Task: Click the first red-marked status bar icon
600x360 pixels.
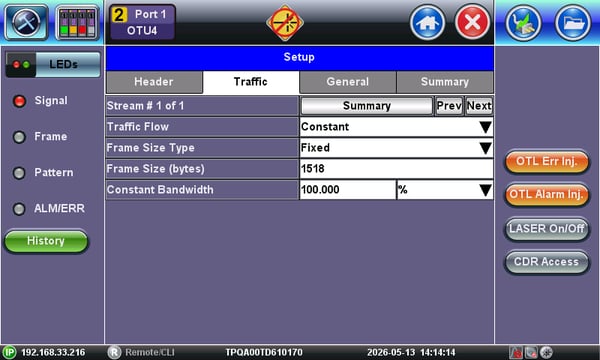Action: [x=516, y=352]
